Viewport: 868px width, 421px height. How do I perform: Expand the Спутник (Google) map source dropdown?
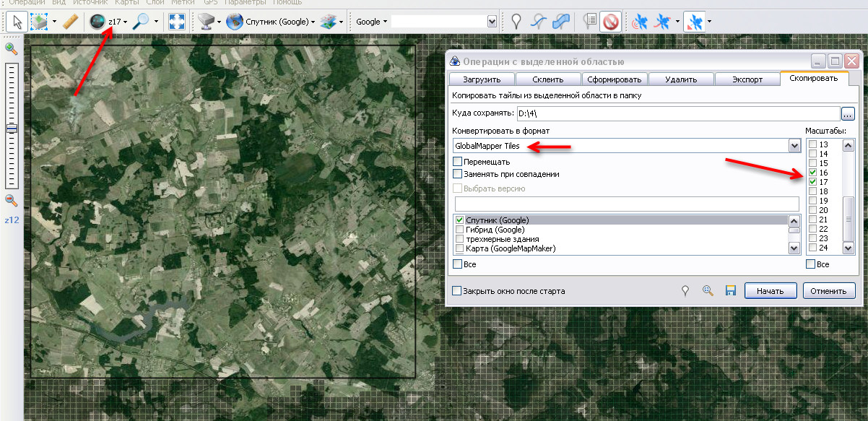click(313, 22)
